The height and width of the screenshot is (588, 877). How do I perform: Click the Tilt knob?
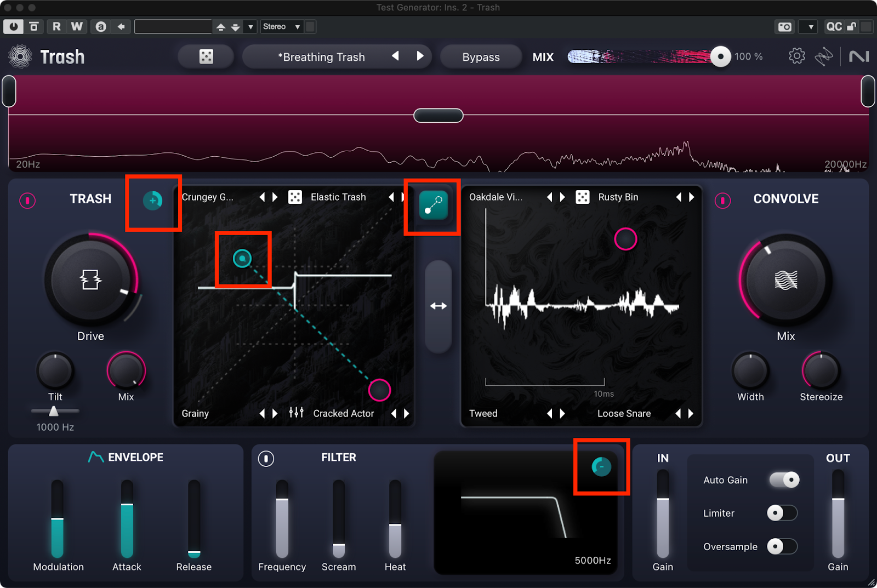[x=55, y=371]
